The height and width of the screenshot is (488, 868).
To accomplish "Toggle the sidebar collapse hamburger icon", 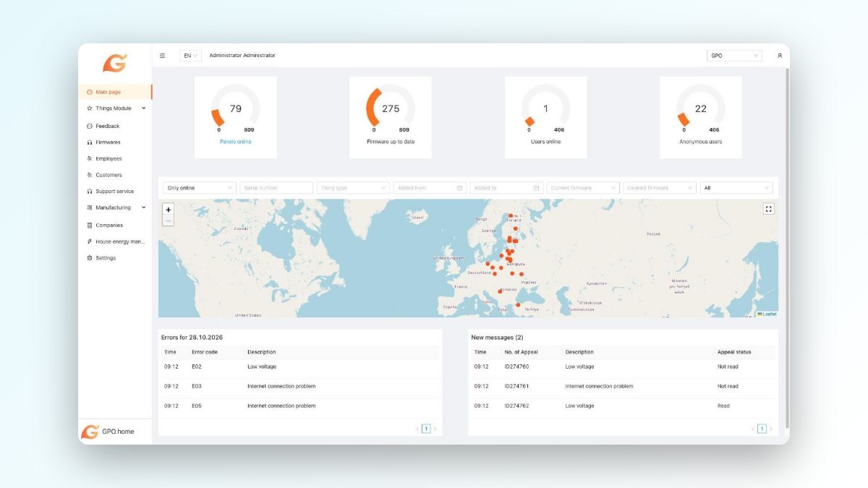I will (x=162, y=56).
